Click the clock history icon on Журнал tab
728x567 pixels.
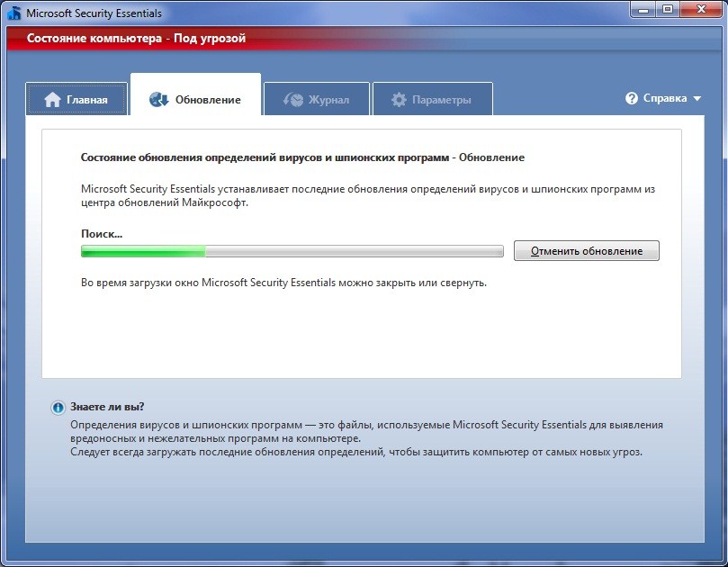point(293,99)
